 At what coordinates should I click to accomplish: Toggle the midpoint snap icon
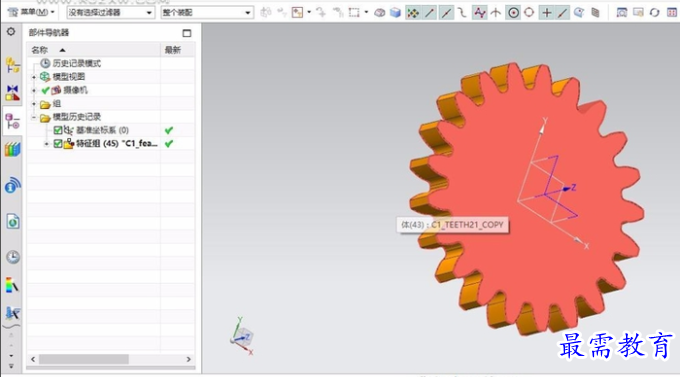pos(446,13)
